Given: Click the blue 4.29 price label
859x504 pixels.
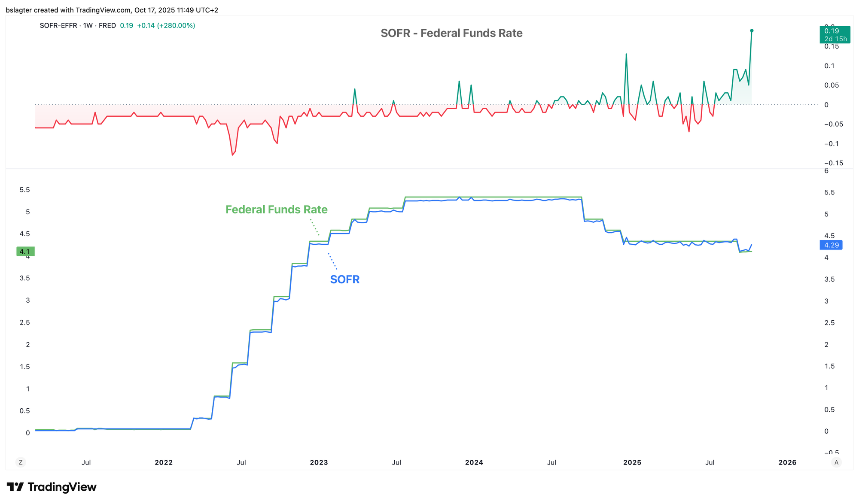Looking at the screenshot, I should pos(831,245).
